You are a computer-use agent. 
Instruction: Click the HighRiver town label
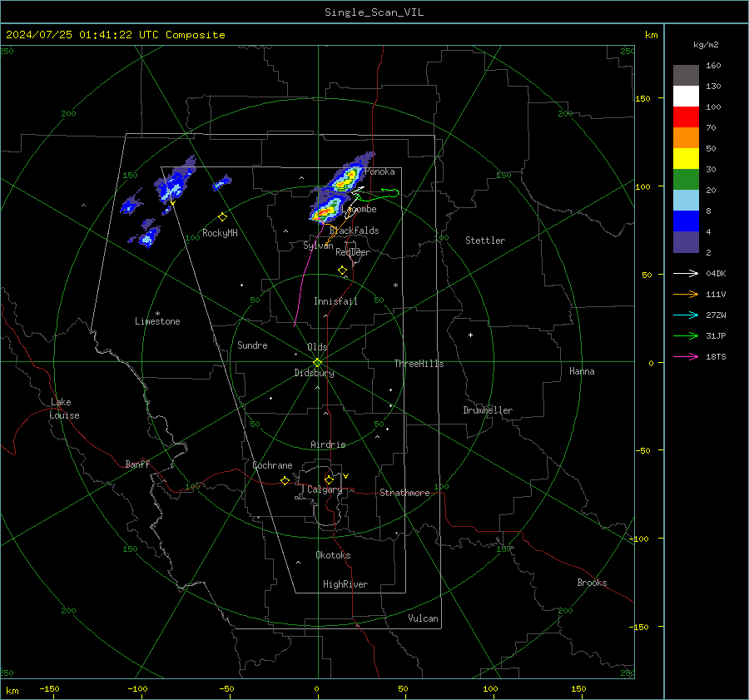tap(345, 584)
